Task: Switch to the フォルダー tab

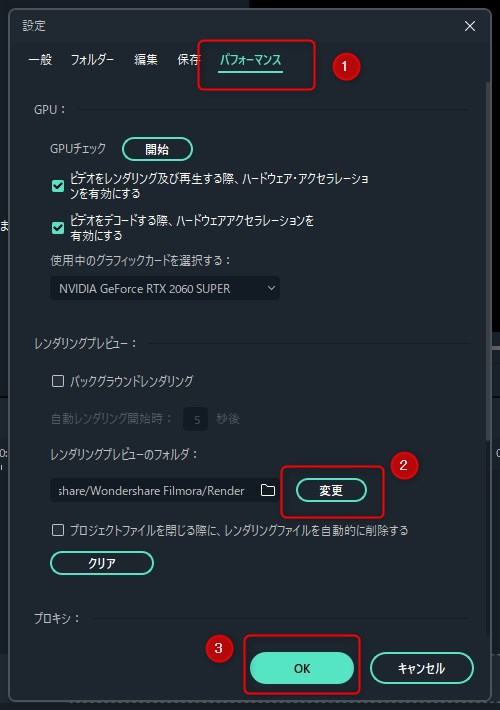Action: (x=92, y=59)
